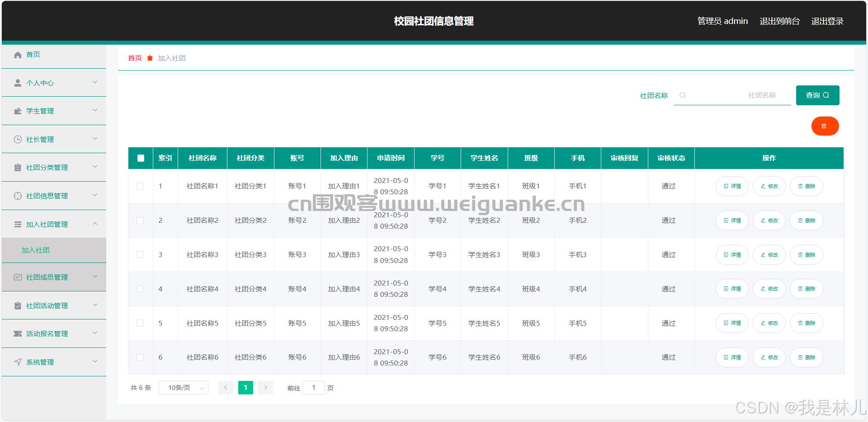Open the 10条/页 page size dropdown
Screen dimensions: 868x422
tap(183, 387)
